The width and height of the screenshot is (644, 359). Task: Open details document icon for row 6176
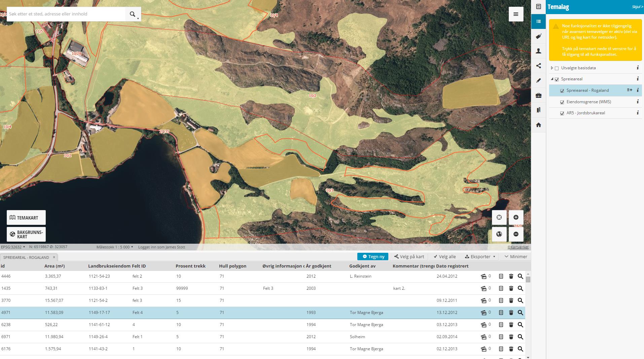501,349
